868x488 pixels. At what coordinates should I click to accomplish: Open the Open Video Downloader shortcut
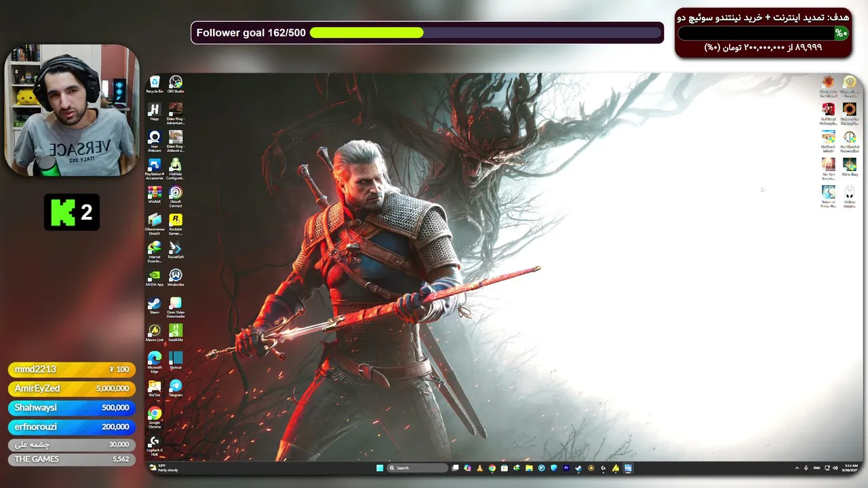click(176, 308)
